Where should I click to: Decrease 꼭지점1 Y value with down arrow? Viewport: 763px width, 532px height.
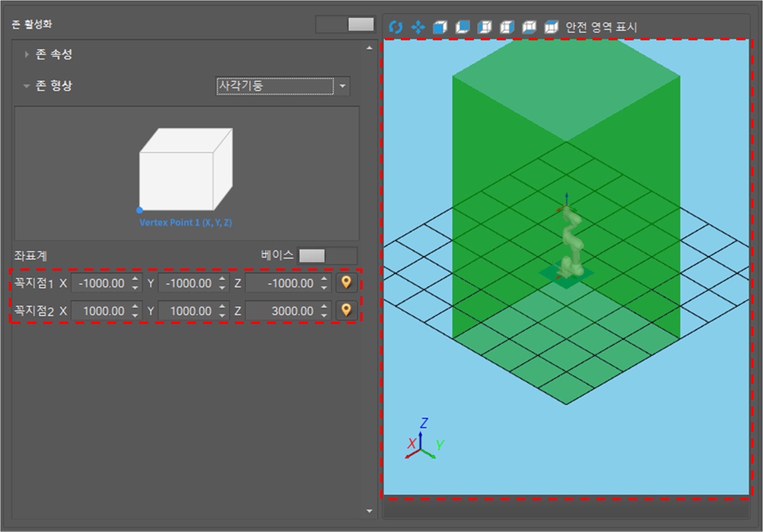[222, 288]
